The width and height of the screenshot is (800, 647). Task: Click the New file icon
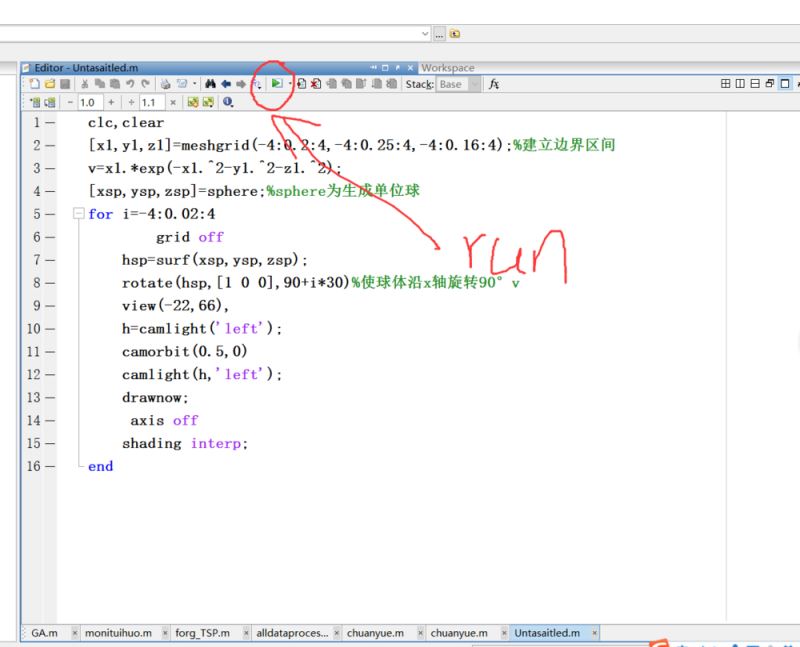tap(34, 84)
